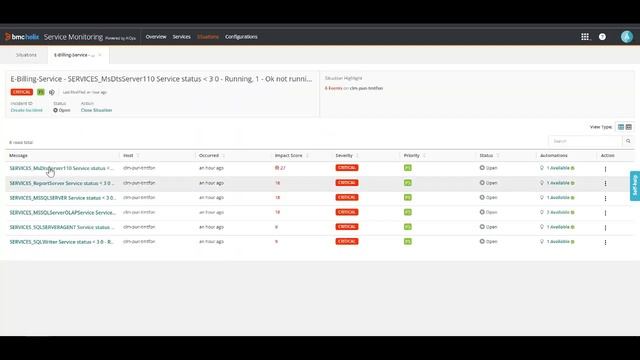The height and width of the screenshot is (360, 640).
Task: Open the Situations menu
Action: 208,37
